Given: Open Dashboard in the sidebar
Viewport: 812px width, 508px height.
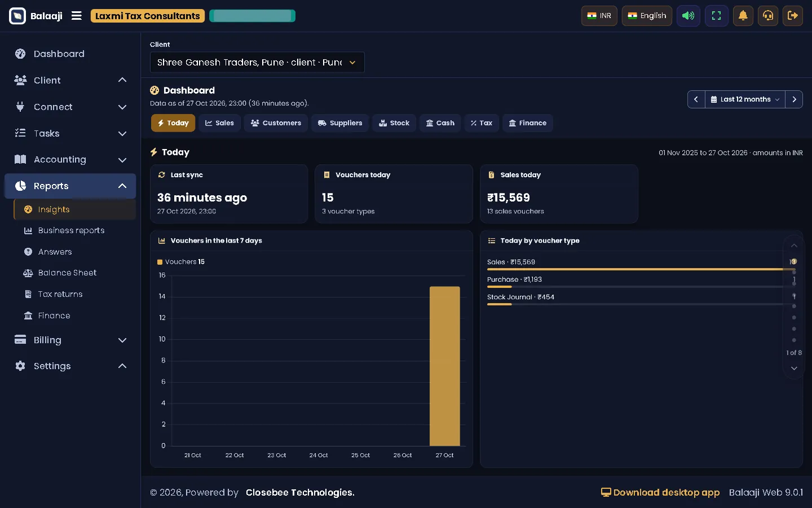Looking at the screenshot, I should (70, 54).
